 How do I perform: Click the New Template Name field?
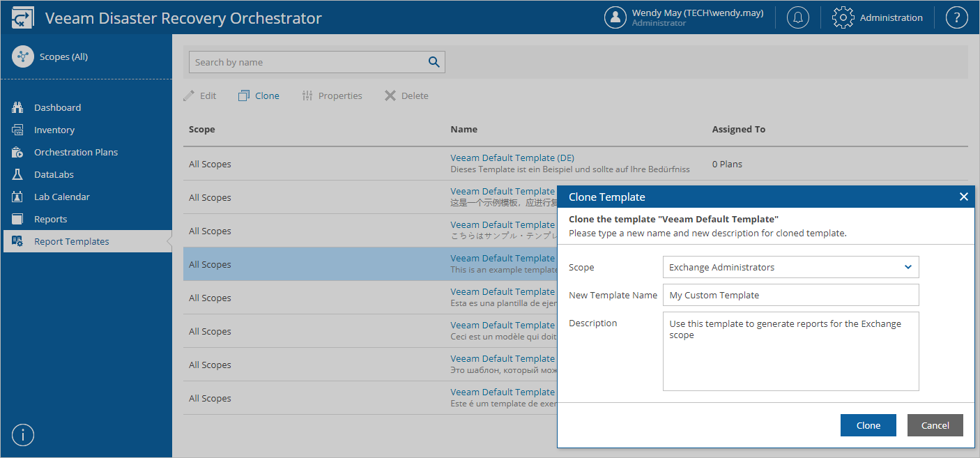point(791,295)
